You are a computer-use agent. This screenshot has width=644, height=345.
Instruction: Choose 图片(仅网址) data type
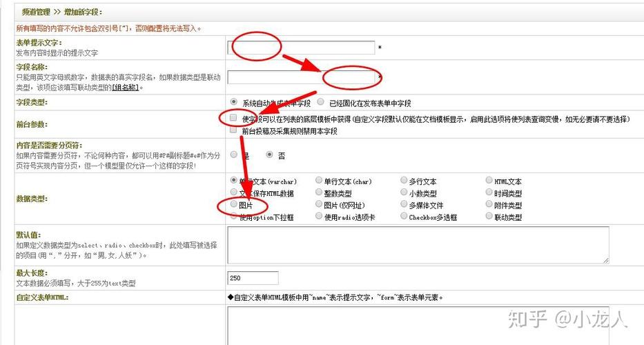tap(319, 204)
